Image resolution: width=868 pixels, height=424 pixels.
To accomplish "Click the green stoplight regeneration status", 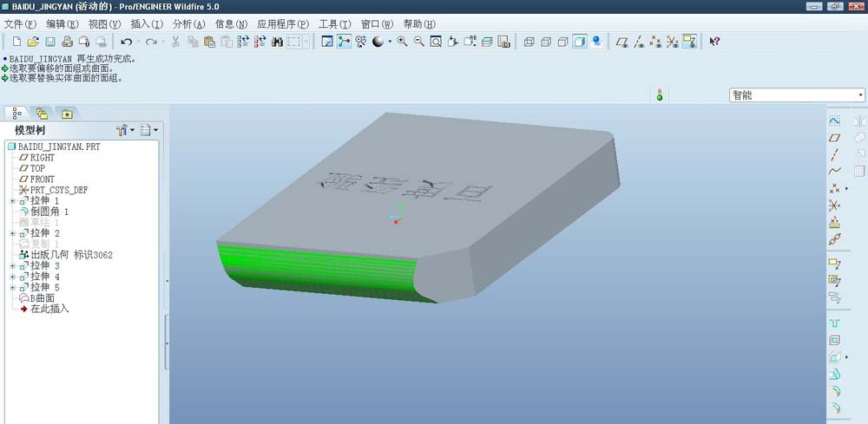I will tap(660, 95).
